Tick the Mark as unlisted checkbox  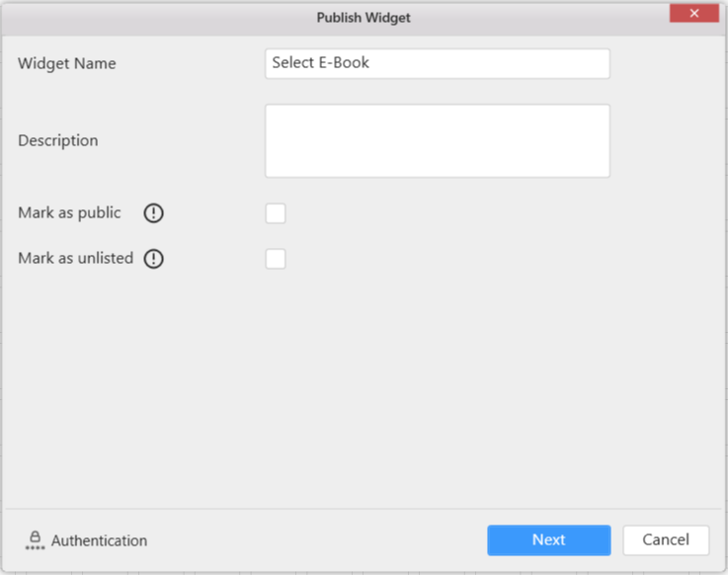(276, 259)
